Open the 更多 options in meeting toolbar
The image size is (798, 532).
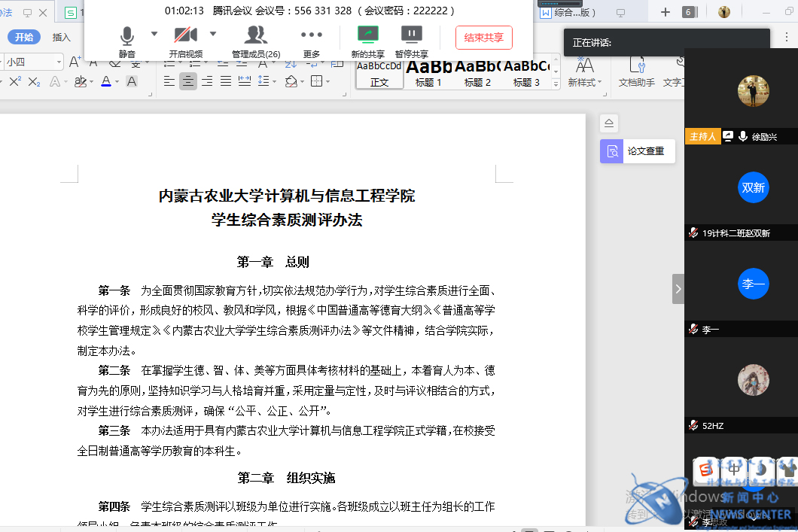312,39
